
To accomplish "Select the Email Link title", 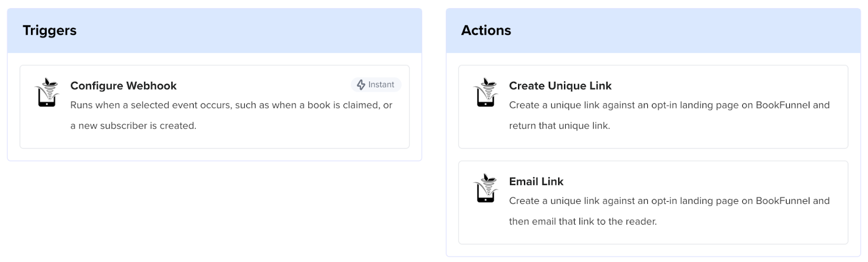I will 536,181.
